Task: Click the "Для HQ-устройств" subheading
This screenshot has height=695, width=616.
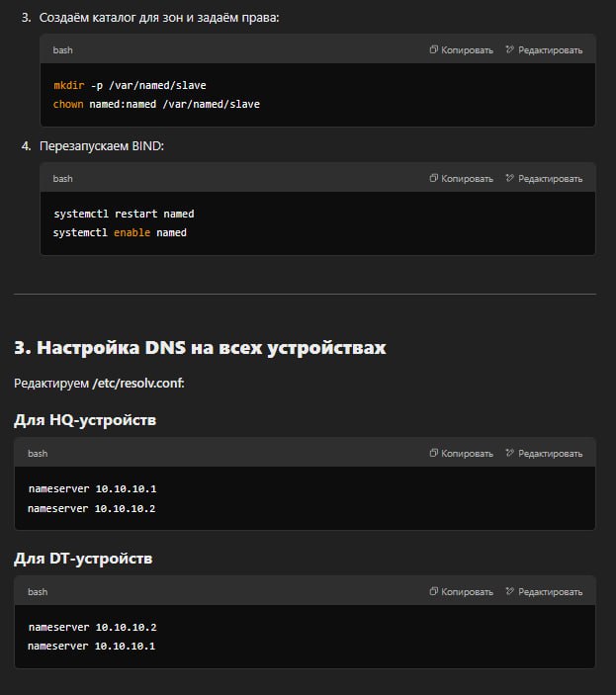Action: tap(85, 420)
